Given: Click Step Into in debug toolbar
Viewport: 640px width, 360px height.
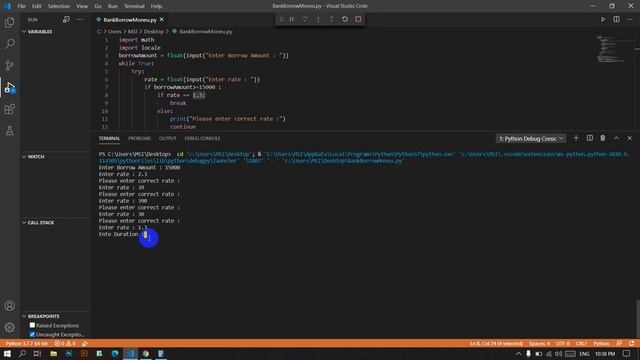Looking at the screenshot, I should 318,19.
